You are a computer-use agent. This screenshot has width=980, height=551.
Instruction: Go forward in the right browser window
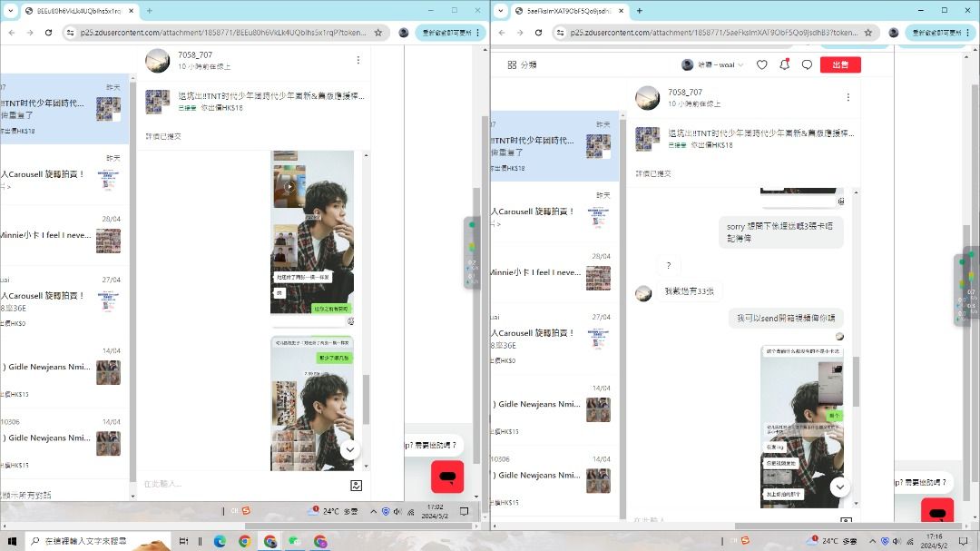point(519,33)
